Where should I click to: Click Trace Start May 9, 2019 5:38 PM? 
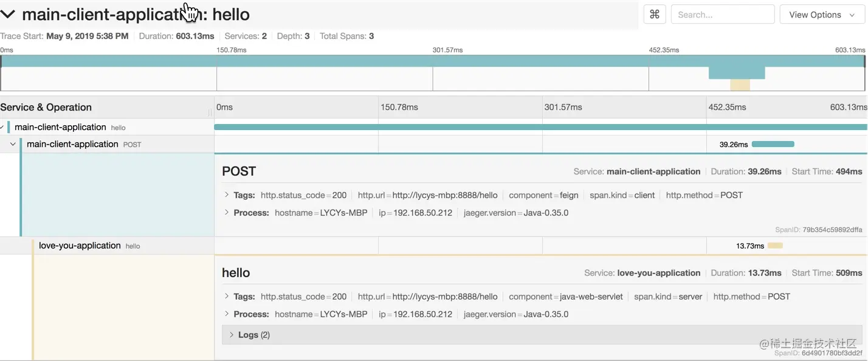pyautogui.click(x=64, y=36)
